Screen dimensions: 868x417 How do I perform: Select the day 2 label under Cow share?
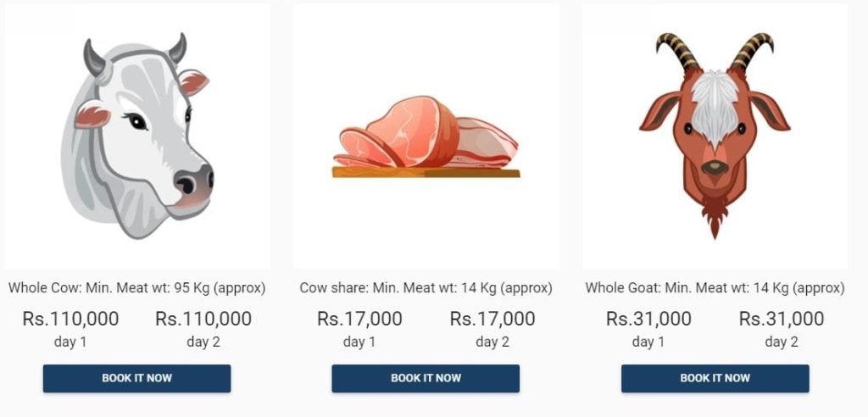coord(492,342)
